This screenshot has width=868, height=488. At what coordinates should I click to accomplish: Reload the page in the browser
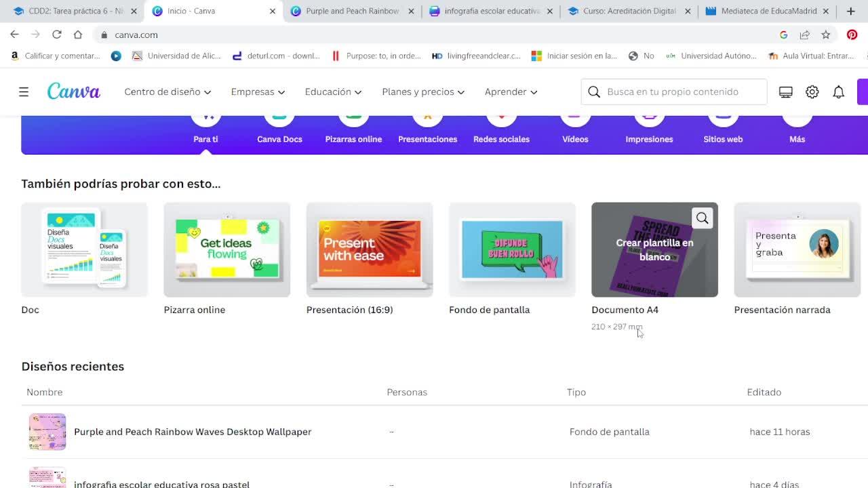(x=57, y=35)
